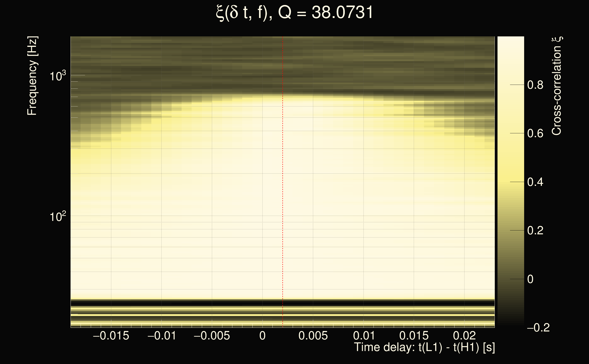This screenshot has height=364, width=589.
Task: Click the 0.005 time delay tick label
Action: point(313,336)
